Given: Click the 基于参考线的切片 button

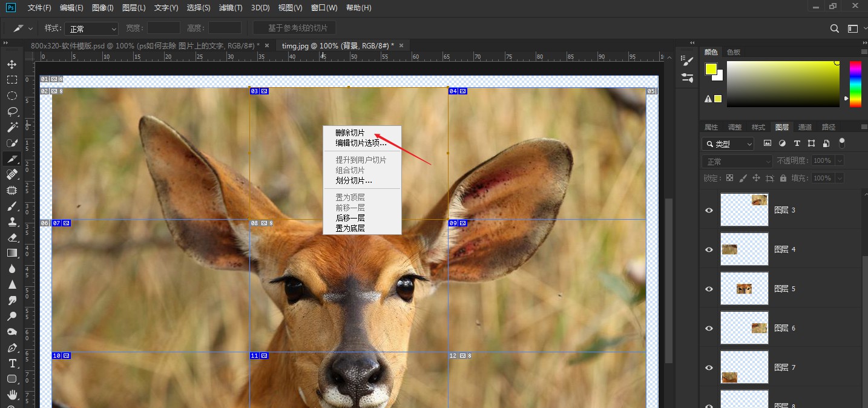Looking at the screenshot, I should click(294, 28).
